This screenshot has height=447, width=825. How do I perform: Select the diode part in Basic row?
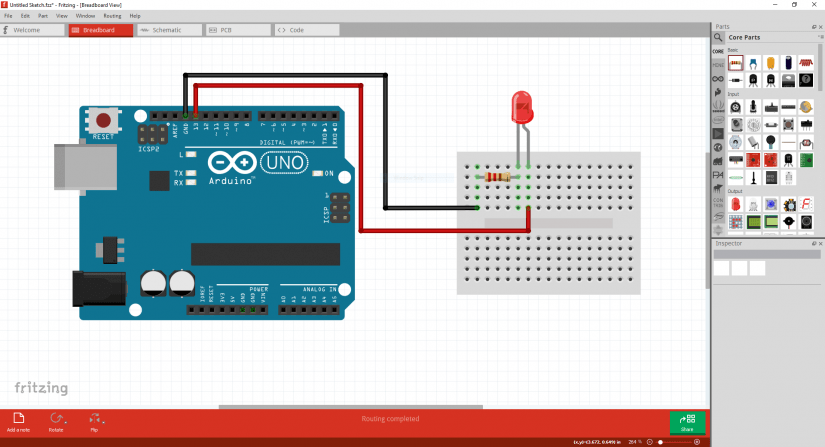tap(736, 80)
